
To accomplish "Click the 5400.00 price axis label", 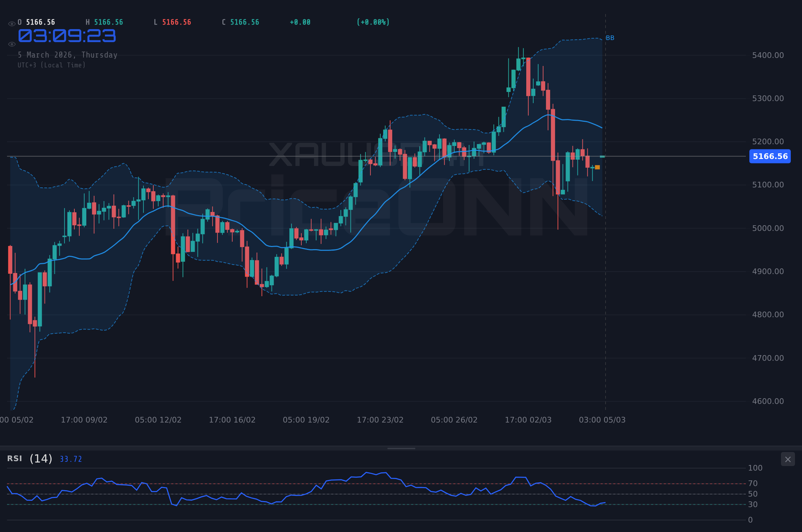I will point(768,55).
